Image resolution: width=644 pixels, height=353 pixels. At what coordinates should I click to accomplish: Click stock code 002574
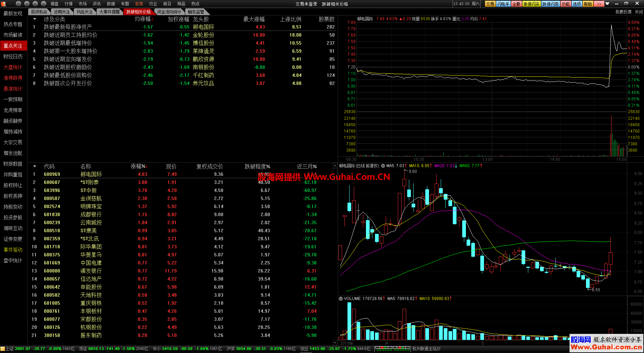tap(52, 206)
